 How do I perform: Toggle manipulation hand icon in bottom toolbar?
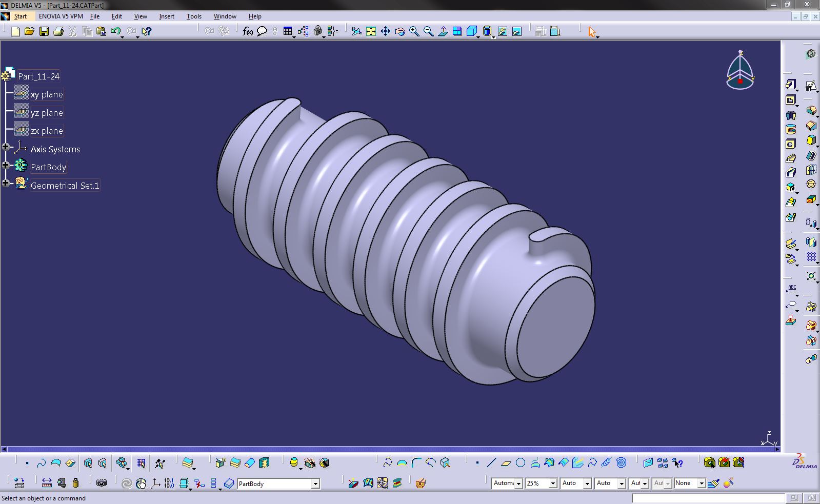[141, 483]
